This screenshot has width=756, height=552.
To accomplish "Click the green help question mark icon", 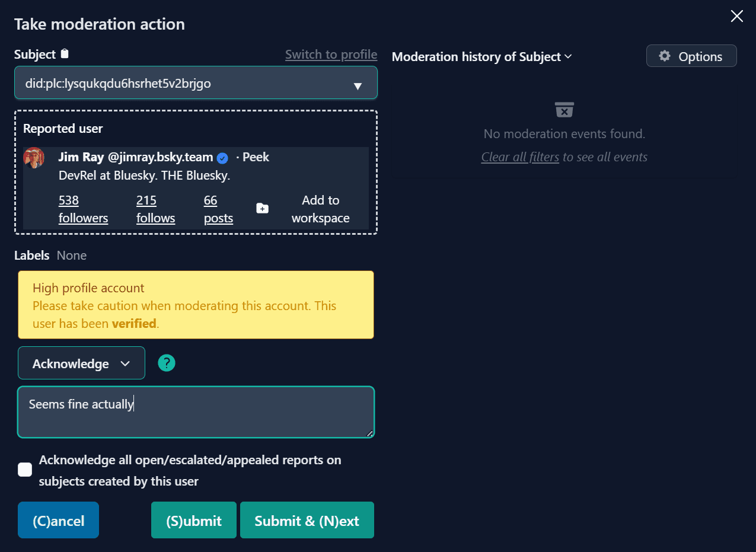I will point(167,363).
